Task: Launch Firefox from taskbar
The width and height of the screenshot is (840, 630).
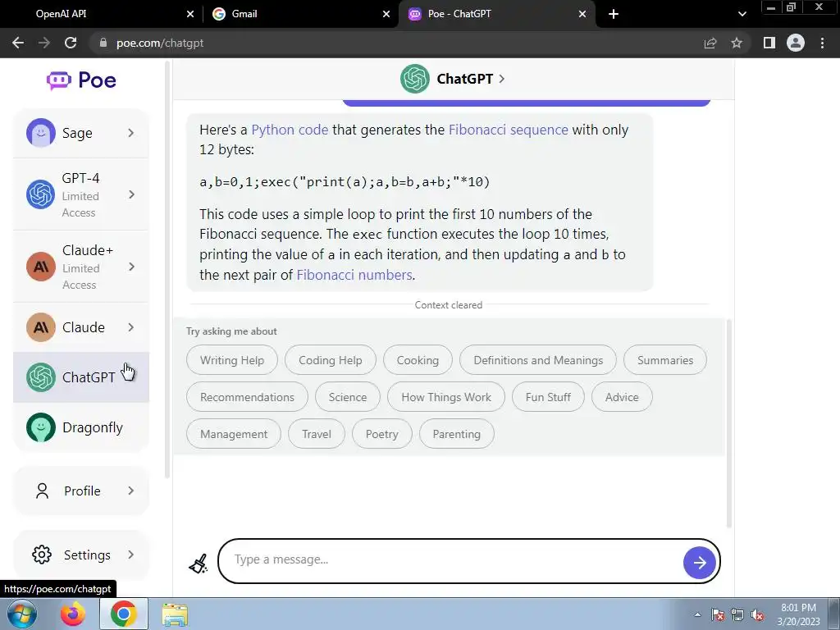Action: pos(72,614)
